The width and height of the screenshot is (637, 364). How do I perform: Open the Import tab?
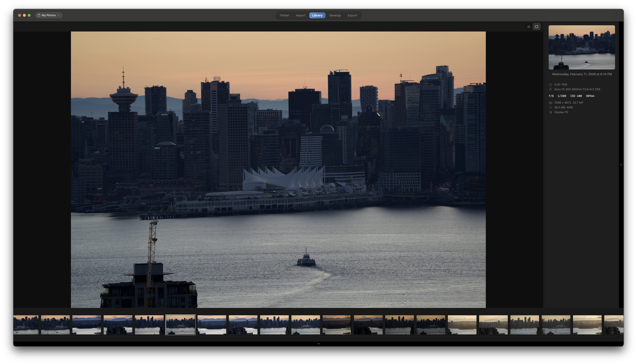pyautogui.click(x=300, y=16)
